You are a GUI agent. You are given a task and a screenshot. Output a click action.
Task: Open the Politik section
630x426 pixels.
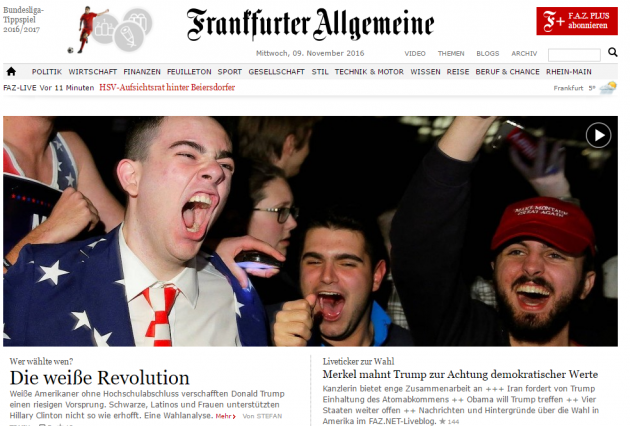click(47, 72)
